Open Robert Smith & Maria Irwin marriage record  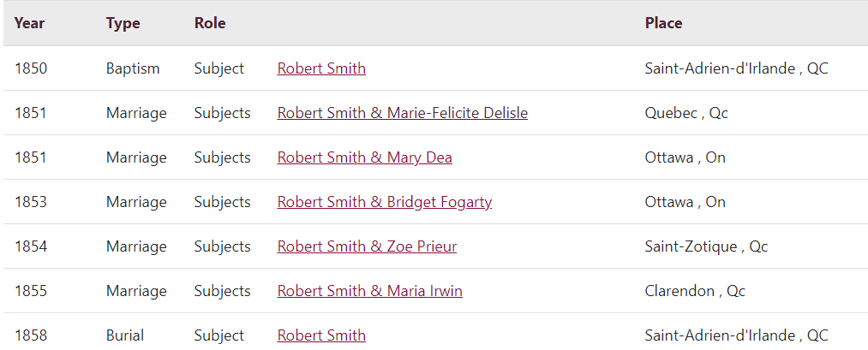[x=369, y=291]
